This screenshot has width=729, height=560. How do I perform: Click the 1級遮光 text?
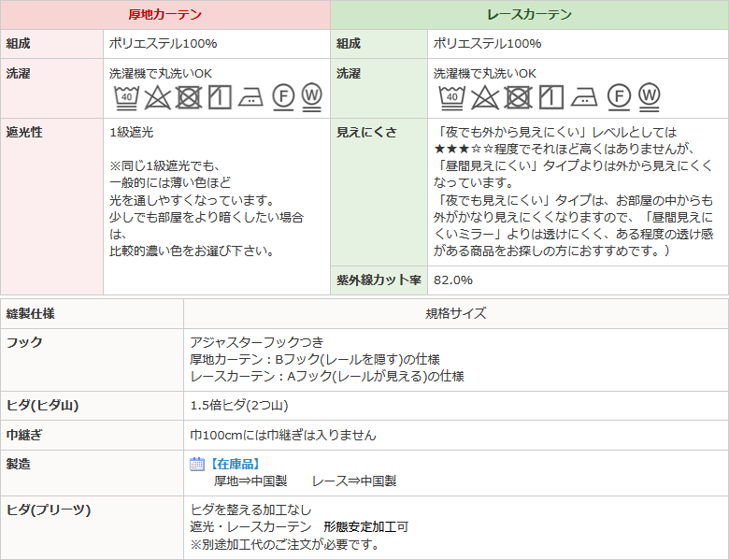pyautogui.click(x=132, y=133)
